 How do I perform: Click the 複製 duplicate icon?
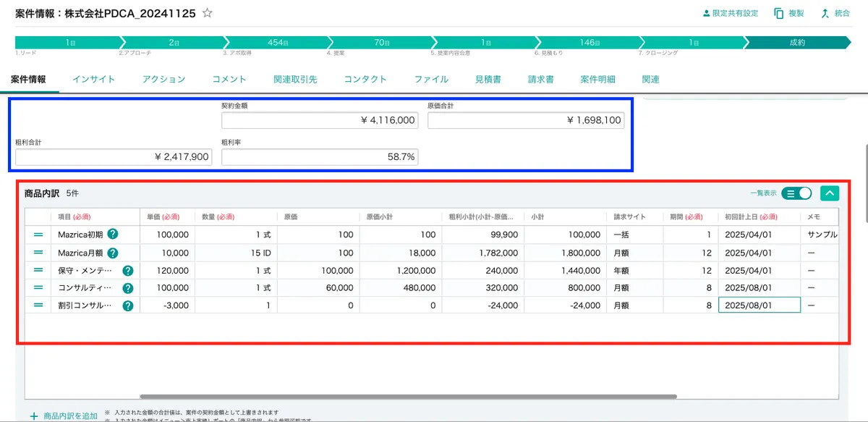click(x=779, y=13)
